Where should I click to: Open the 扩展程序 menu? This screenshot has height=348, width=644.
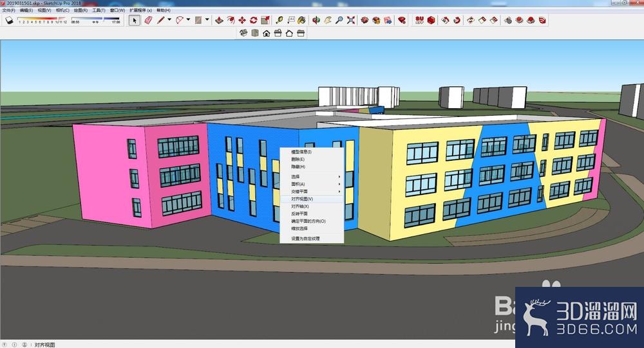click(140, 10)
